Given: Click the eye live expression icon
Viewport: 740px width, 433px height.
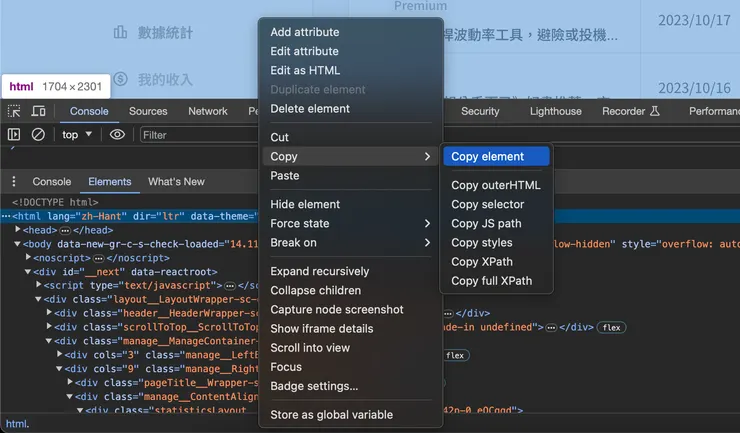Looking at the screenshot, I should pos(117,135).
